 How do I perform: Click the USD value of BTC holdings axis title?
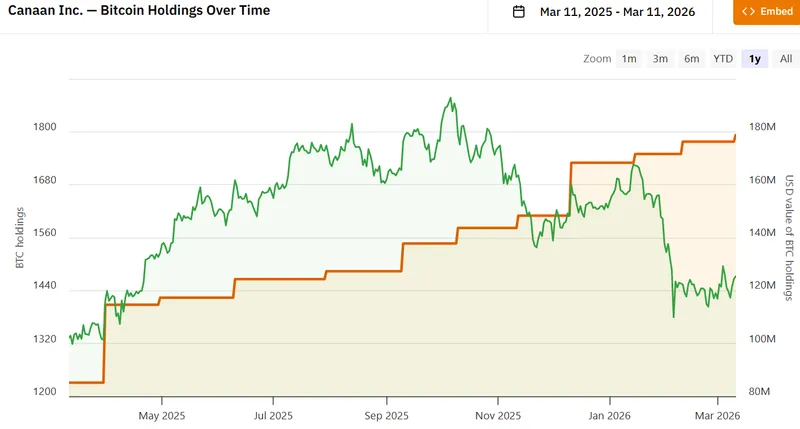click(x=788, y=236)
